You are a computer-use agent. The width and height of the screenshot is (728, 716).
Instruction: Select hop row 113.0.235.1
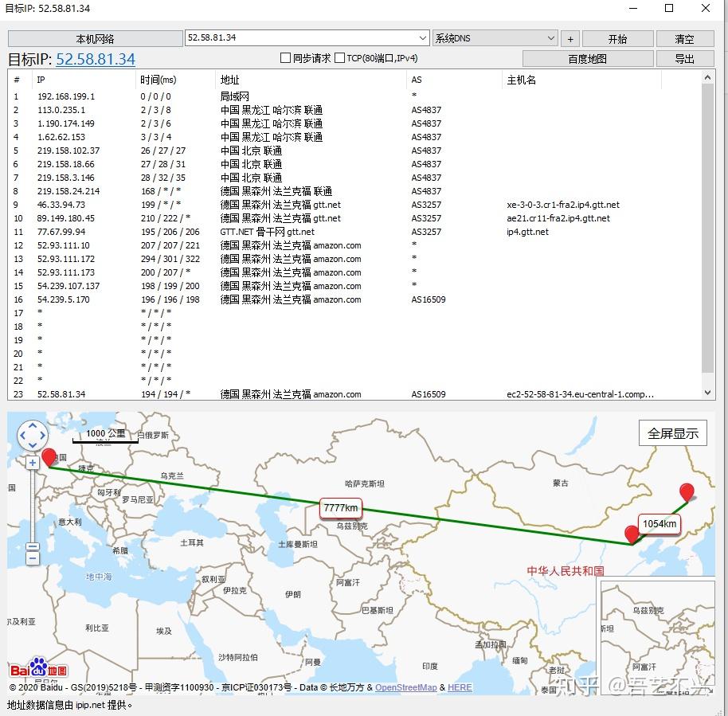(x=354, y=110)
